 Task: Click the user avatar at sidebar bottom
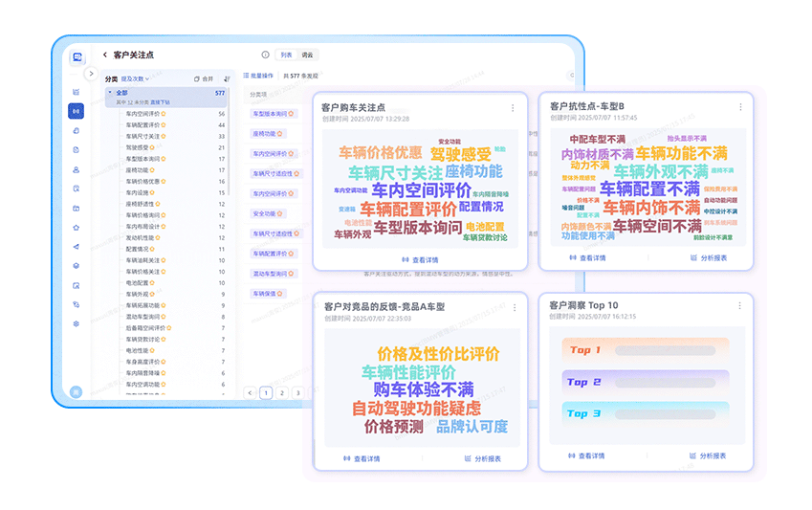click(x=77, y=391)
